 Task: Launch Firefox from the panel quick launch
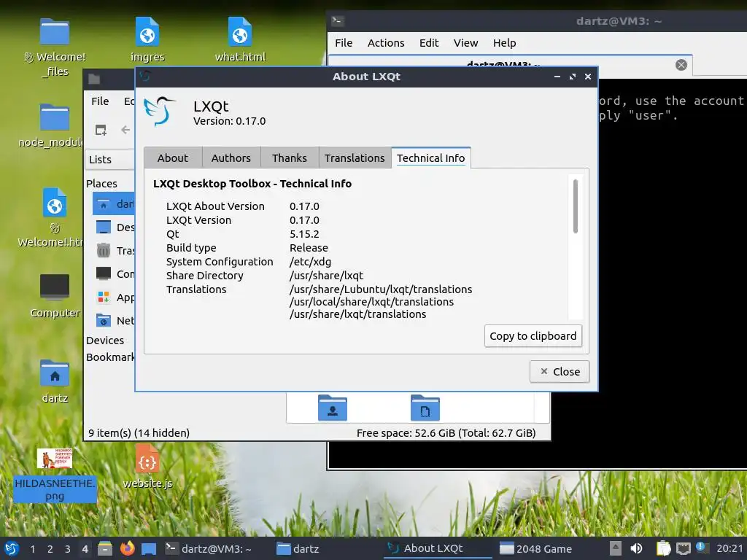(x=127, y=548)
